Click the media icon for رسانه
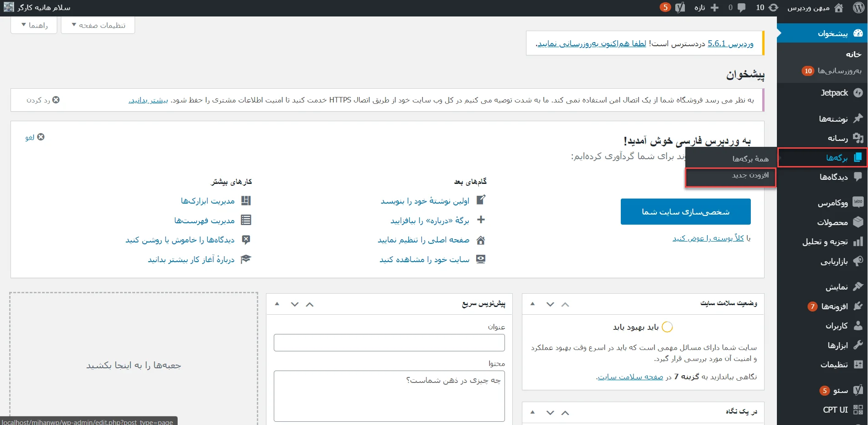The image size is (868, 425). [858, 138]
